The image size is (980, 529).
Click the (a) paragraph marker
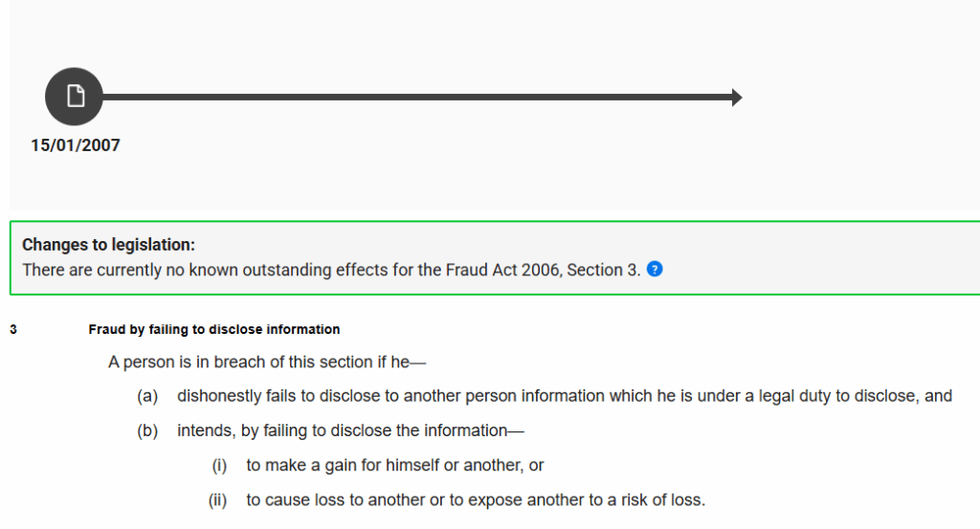147,396
